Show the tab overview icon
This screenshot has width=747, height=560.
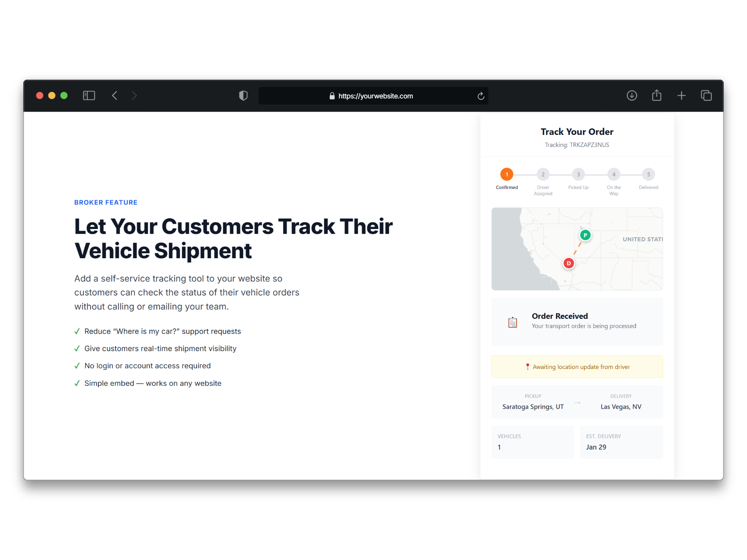pos(706,96)
